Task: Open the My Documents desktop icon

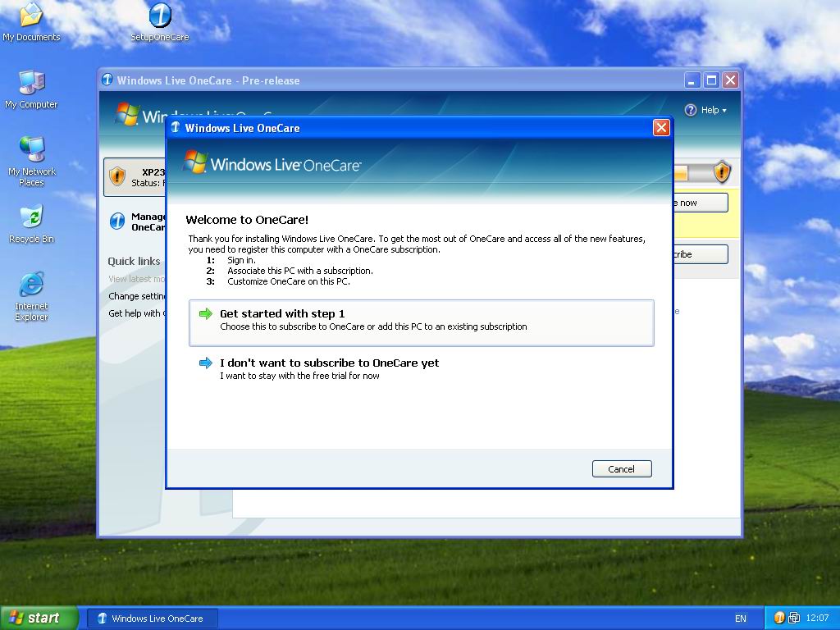Action: click(31, 21)
